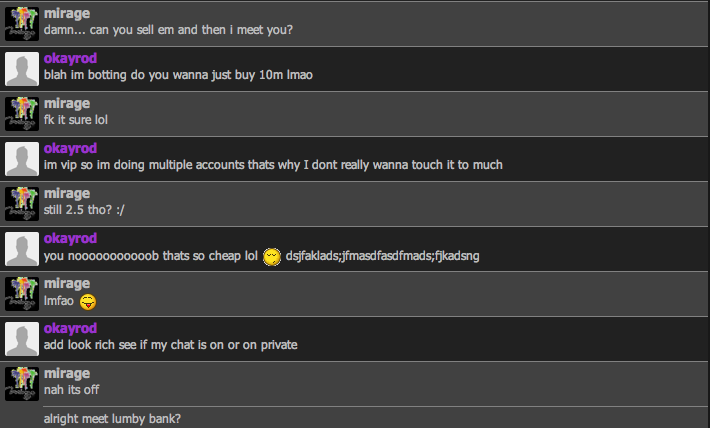The height and width of the screenshot is (428, 710).
Task: Click okayrod's avatar beside "add look rich" message
Action: coord(22,339)
